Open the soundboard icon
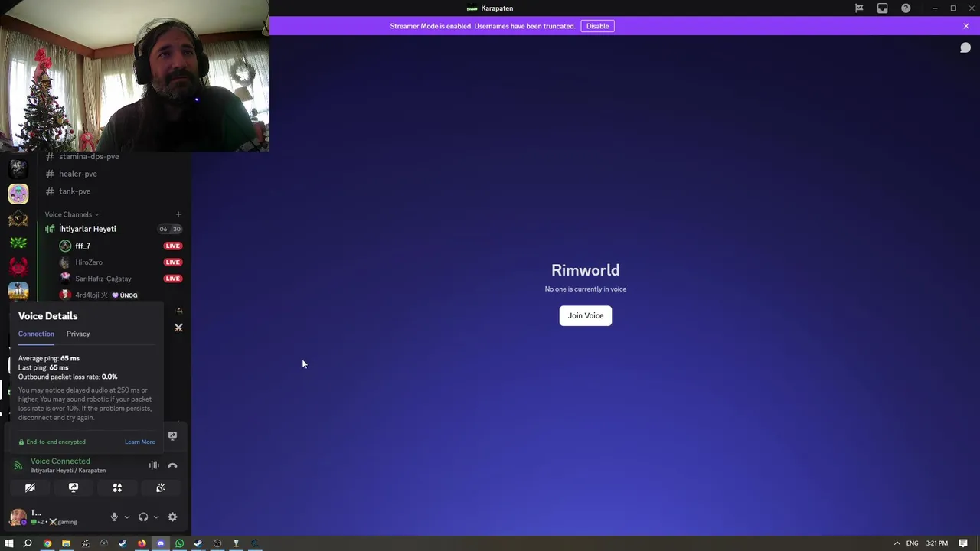The width and height of the screenshot is (980, 551). point(161,487)
